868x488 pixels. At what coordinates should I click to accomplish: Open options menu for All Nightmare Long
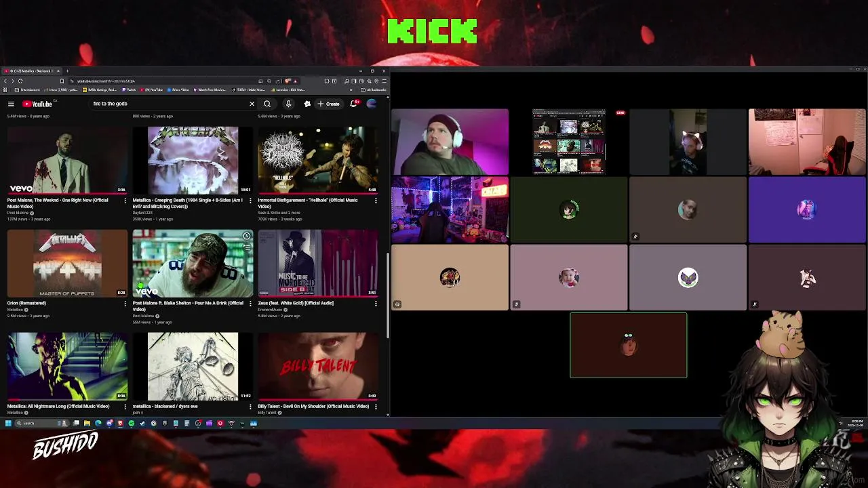click(125, 407)
